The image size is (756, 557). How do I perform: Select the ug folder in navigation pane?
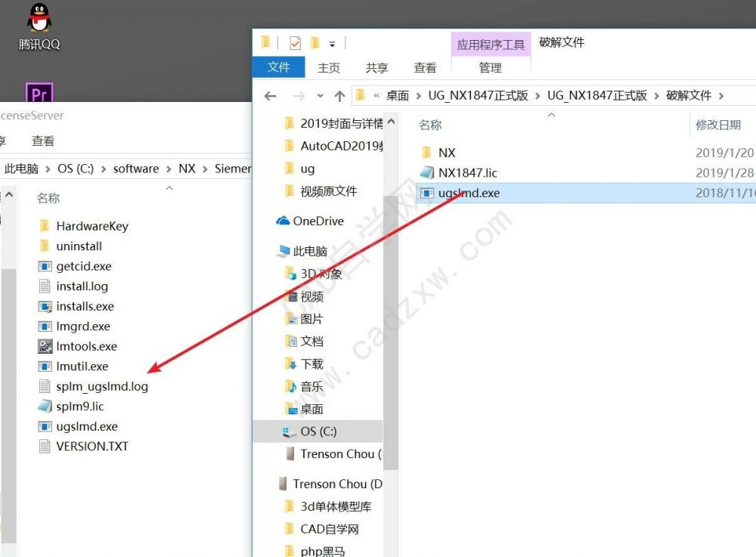click(x=299, y=169)
